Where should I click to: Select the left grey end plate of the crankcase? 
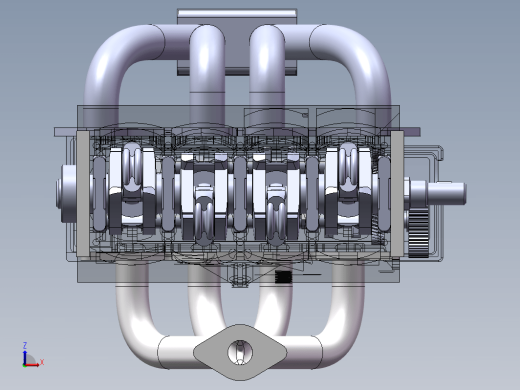tap(83, 194)
